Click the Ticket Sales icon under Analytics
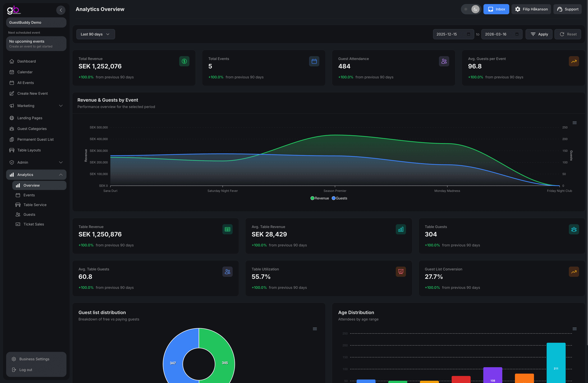 click(x=18, y=224)
